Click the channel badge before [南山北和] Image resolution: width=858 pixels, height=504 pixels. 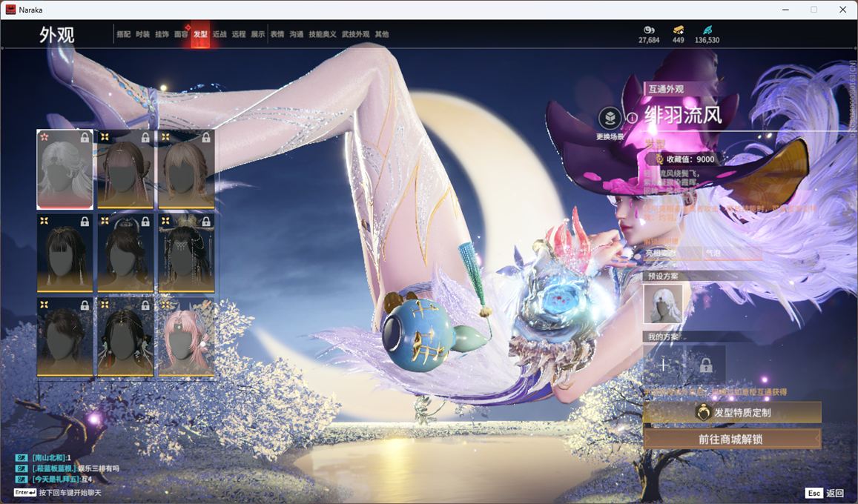coord(22,457)
